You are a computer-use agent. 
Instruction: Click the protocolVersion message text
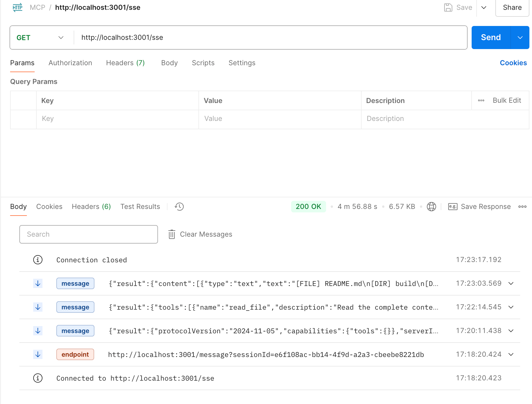[274, 331]
